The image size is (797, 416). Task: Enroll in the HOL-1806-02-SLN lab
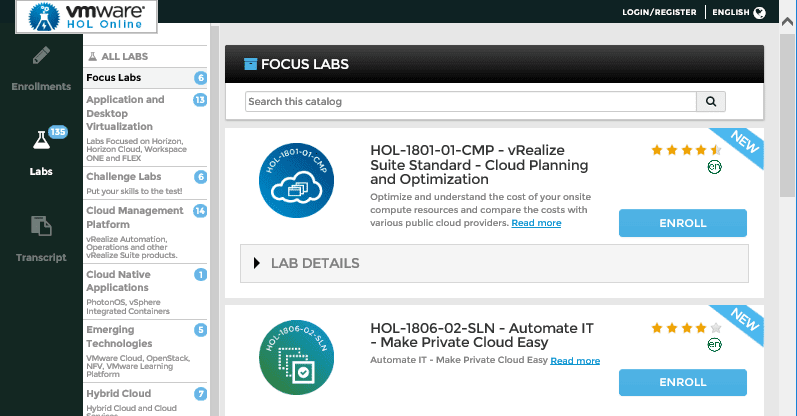pos(683,382)
